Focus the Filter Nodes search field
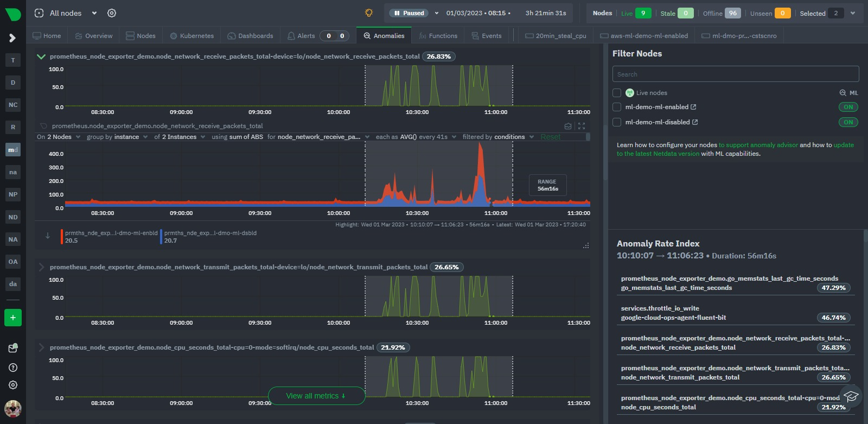Screen dimensions: 868x424 [x=736, y=74]
